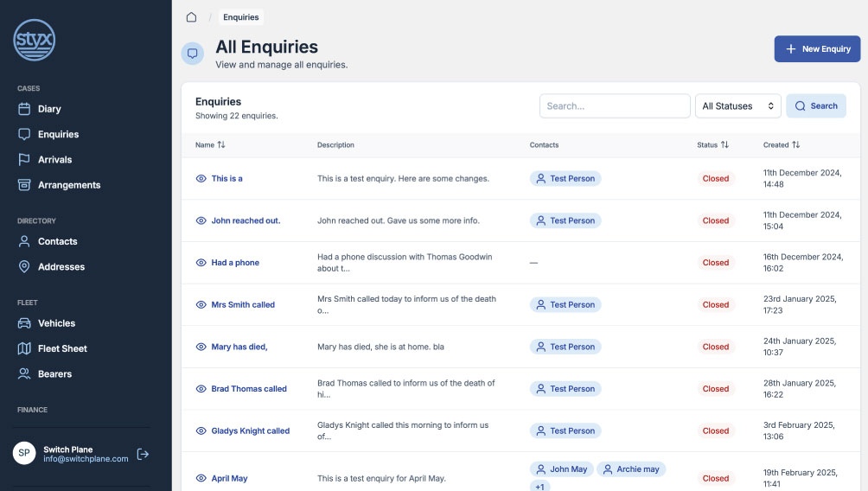
Task: Open the All Statuses dropdown
Action: 737,106
